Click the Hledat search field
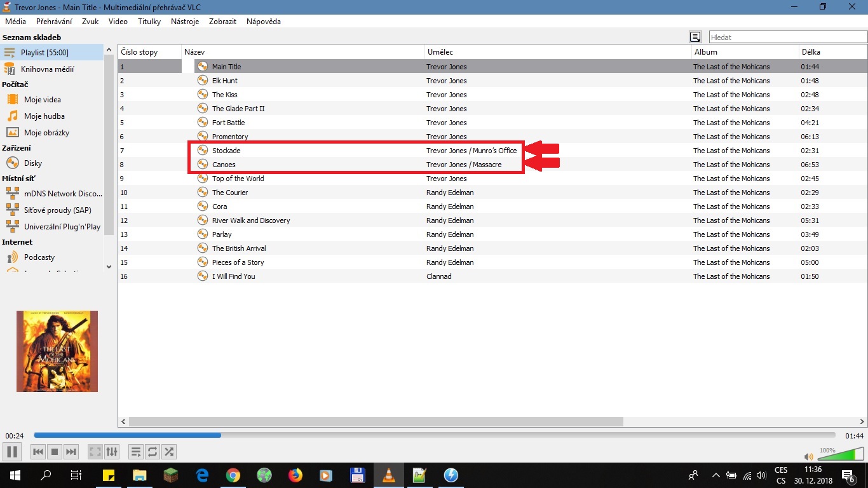 coord(787,37)
